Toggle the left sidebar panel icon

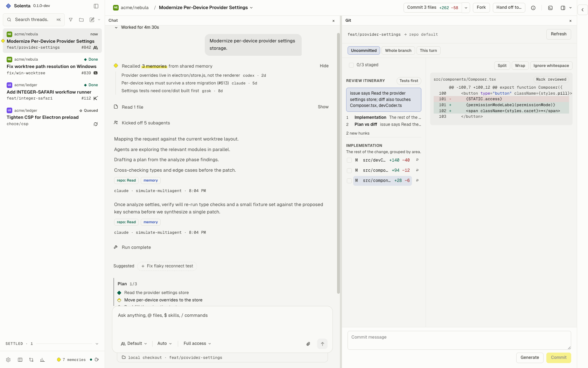click(x=96, y=6)
